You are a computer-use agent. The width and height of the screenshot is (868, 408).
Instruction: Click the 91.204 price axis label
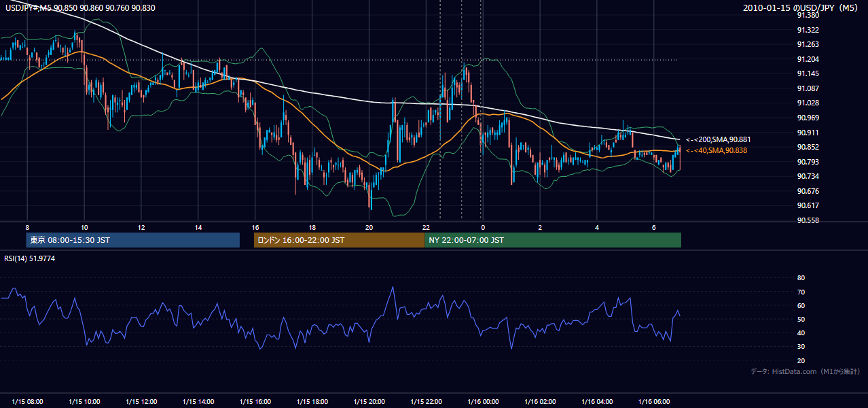pyautogui.click(x=808, y=59)
